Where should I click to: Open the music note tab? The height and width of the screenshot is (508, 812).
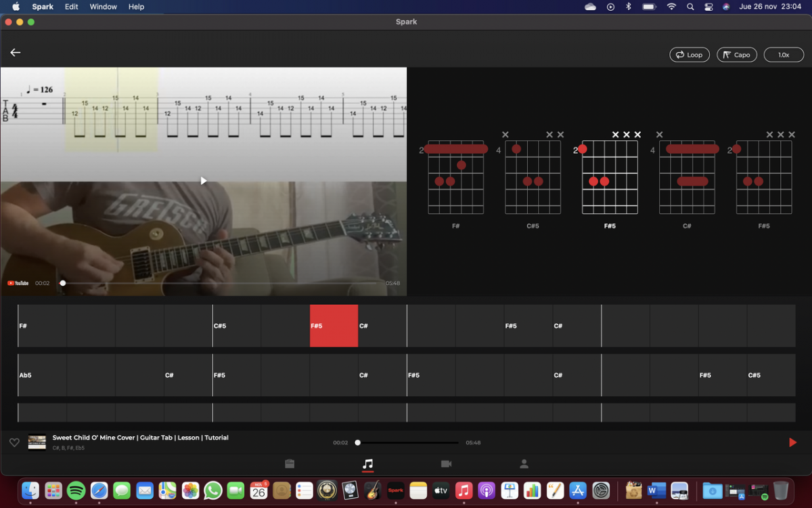click(367, 464)
